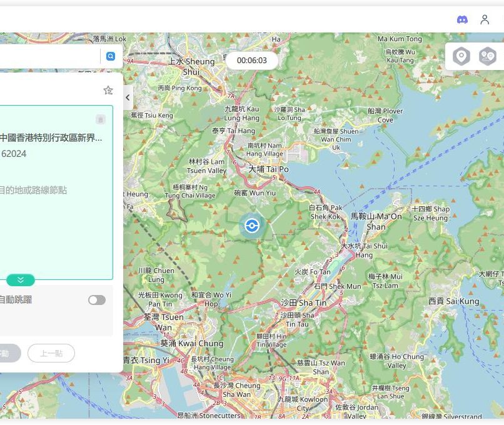Expand the panel with green double-chevron
The height and width of the screenshot is (425, 504).
(x=21, y=280)
